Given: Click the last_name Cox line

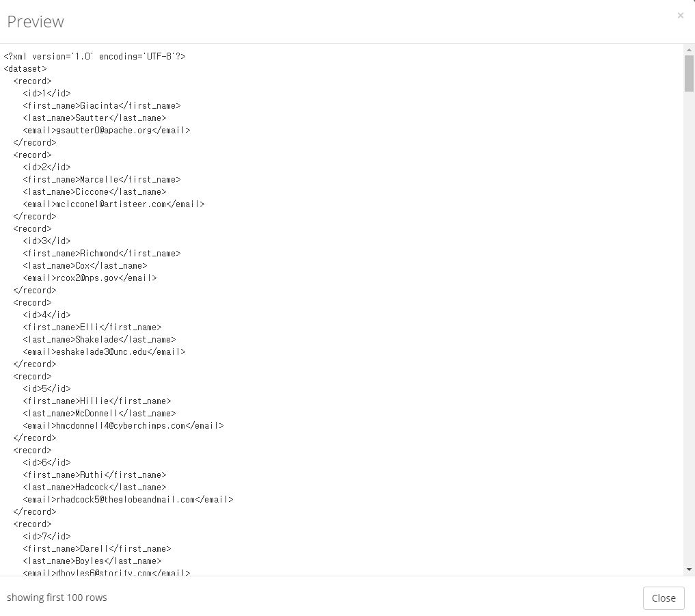Looking at the screenshot, I should coord(85,266).
